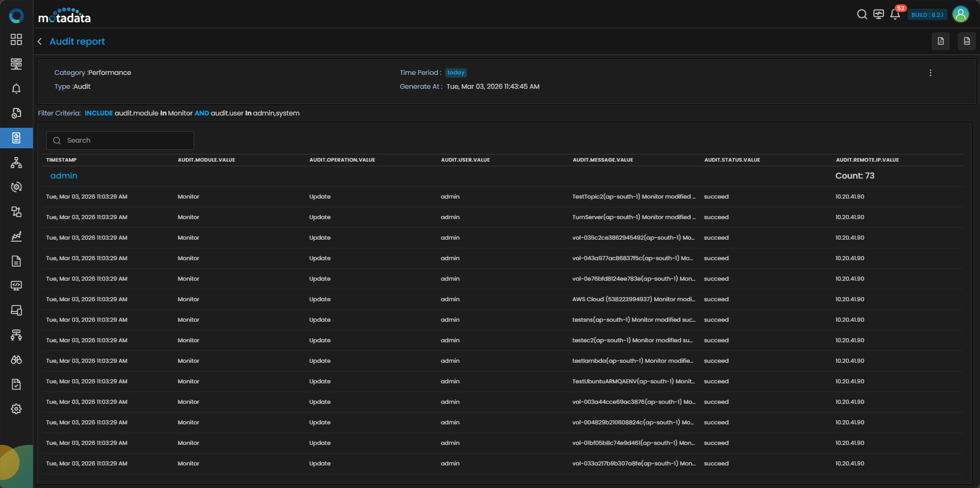The width and height of the screenshot is (980, 488).
Task: Export the audit report as CSV
Action: coord(967,41)
